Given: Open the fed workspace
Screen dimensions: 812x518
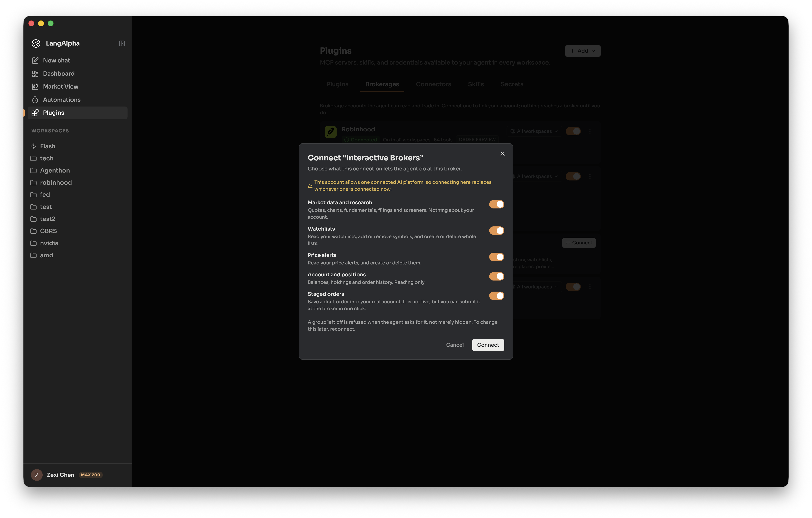Looking at the screenshot, I should [77, 195].
